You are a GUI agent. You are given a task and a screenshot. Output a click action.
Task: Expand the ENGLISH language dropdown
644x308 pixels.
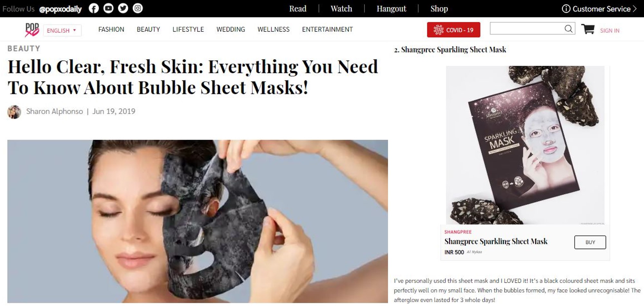[62, 30]
